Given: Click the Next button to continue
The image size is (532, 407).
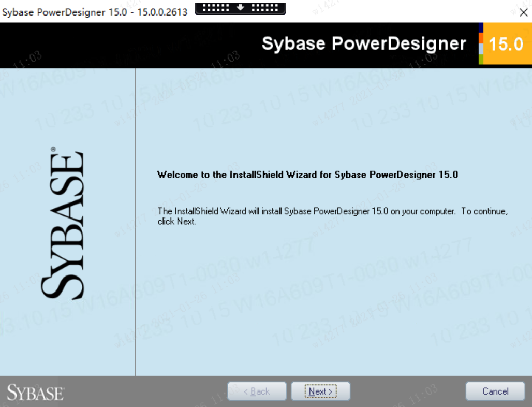Looking at the screenshot, I should [x=320, y=391].
